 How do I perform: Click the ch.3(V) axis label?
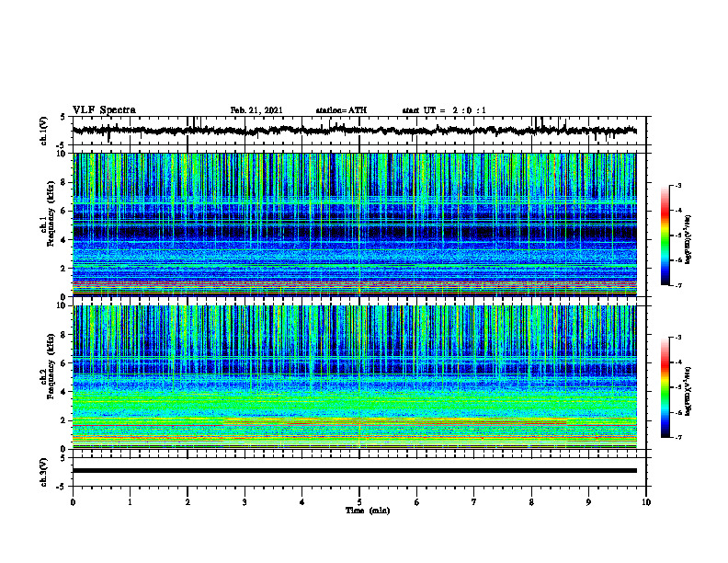pos(44,472)
